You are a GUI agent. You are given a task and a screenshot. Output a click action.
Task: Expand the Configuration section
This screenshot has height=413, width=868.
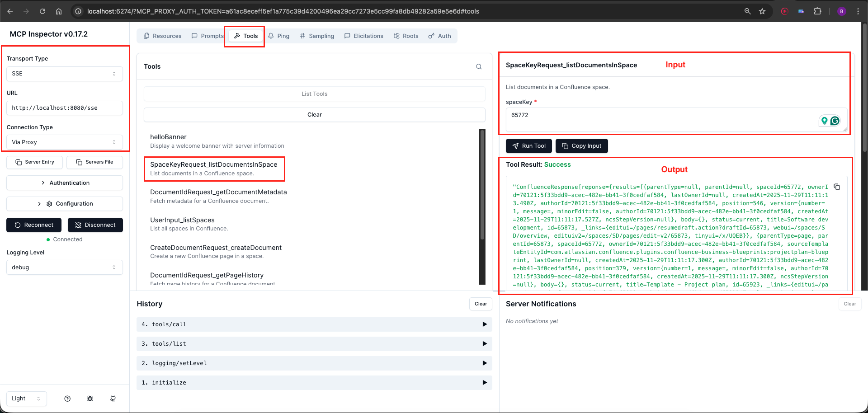64,203
